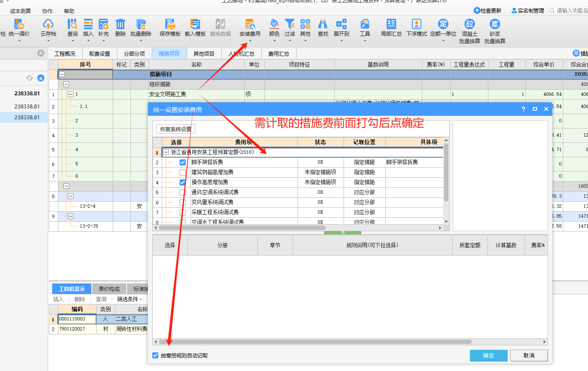Click the 检查更新 update icon

477,10
